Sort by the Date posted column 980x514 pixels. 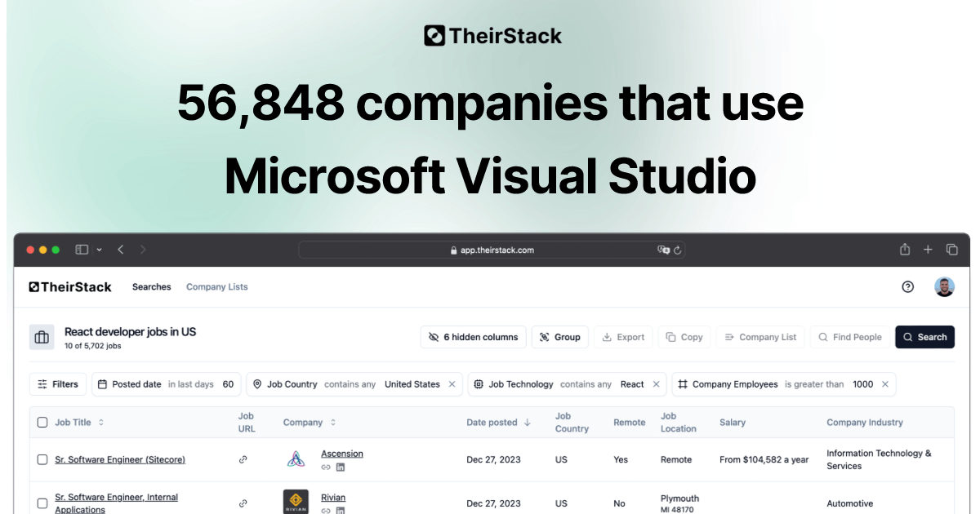pyautogui.click(x=499, y=423)
